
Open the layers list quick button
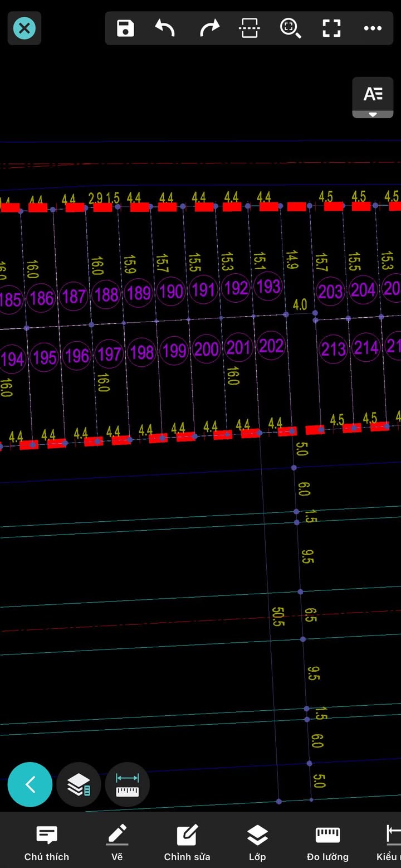79,785
